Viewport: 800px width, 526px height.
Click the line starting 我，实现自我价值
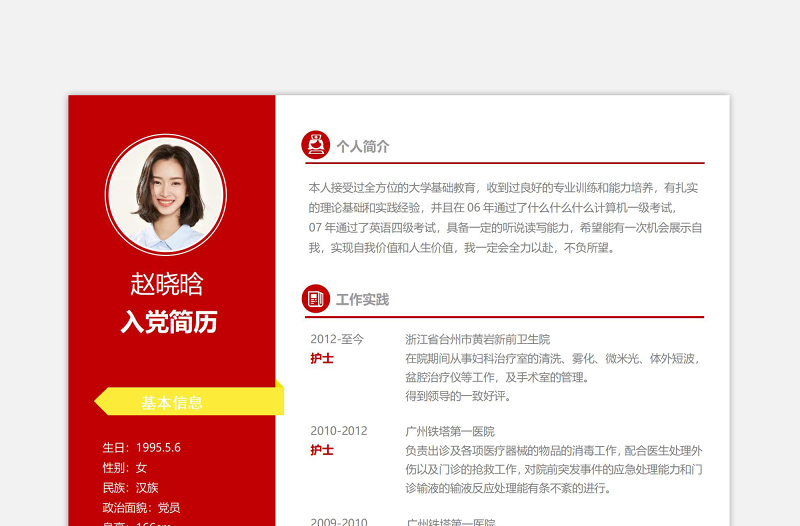click(462, 248)
